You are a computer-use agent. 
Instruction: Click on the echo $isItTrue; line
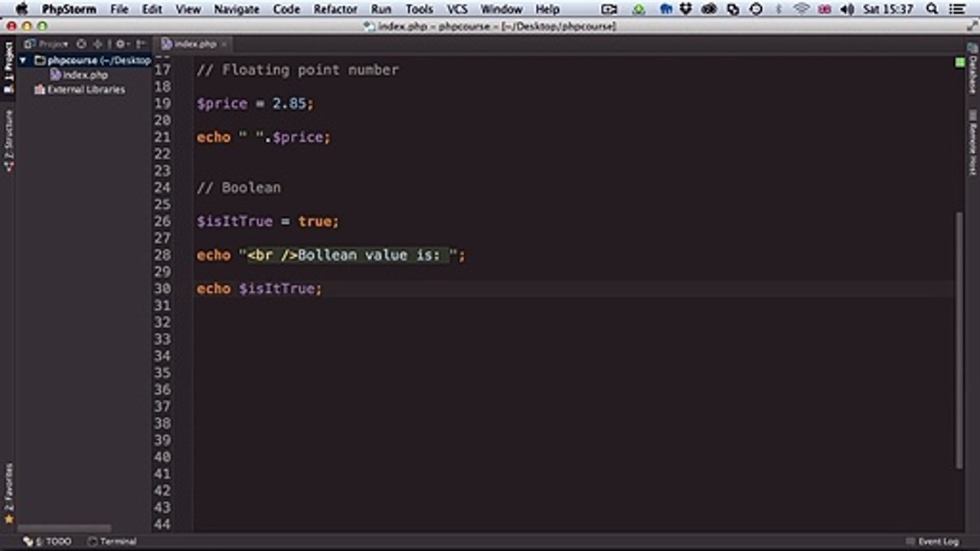coord(260,289)
